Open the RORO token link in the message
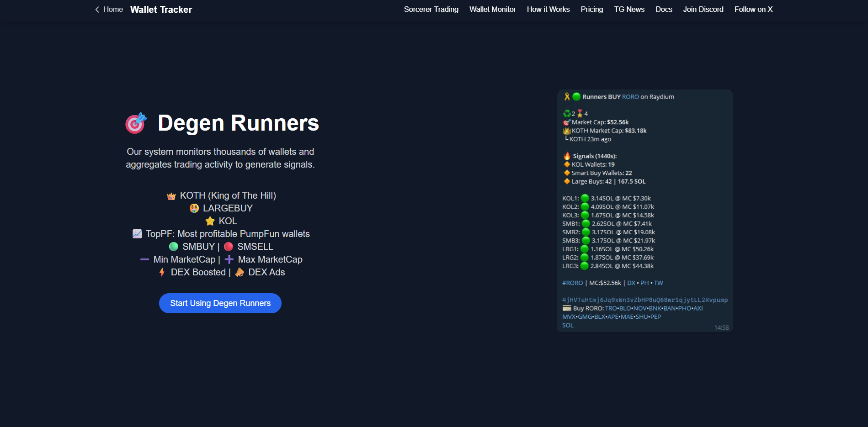 630,96
